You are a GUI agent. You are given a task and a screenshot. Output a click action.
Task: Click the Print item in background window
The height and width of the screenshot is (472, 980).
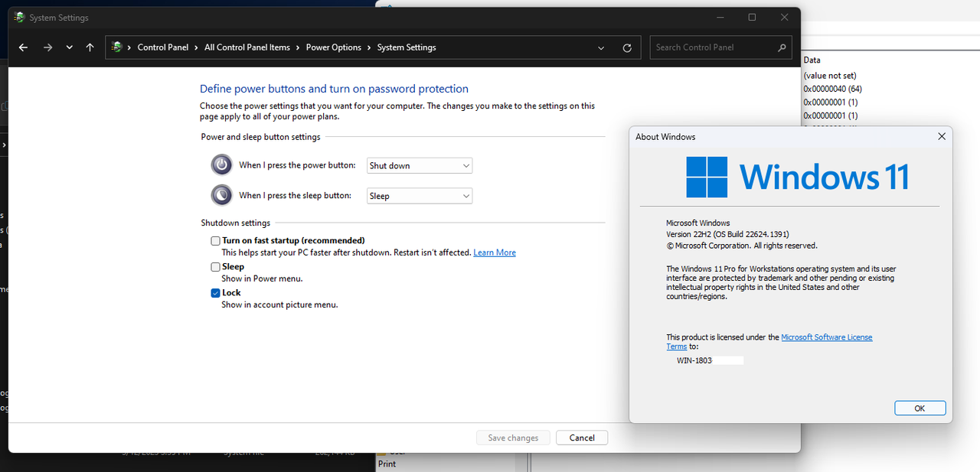(387, 464)
